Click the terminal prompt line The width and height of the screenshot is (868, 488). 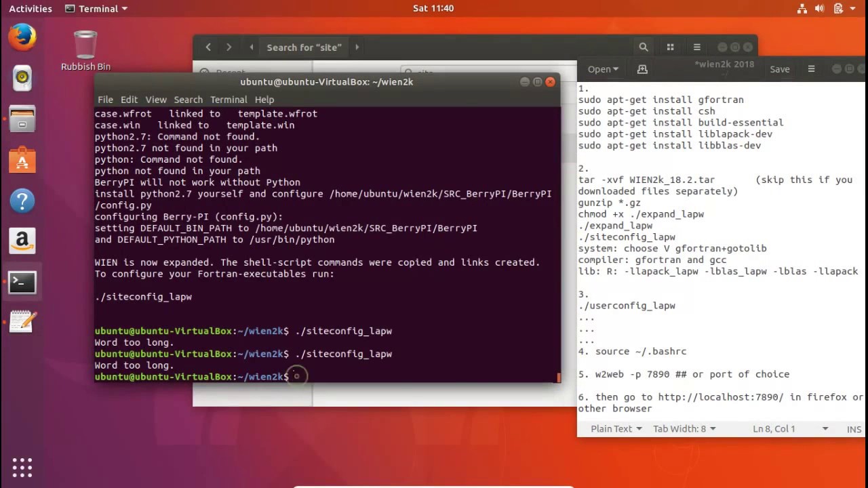coord(191,377)
